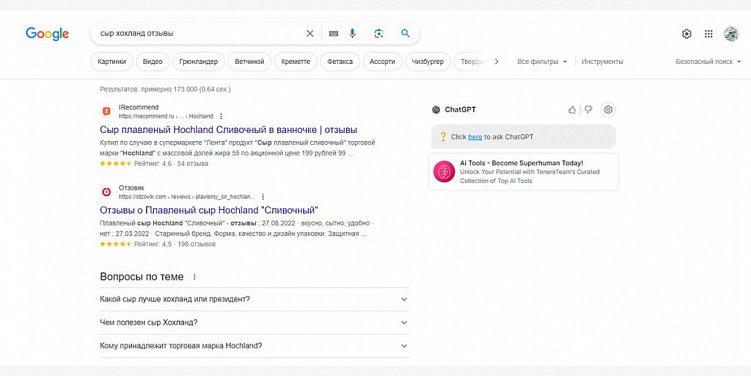The width and height of the screenshot is (751, 376).
Task: Click the results count примерно 173 000 text
Action: [x=165, y=90]
